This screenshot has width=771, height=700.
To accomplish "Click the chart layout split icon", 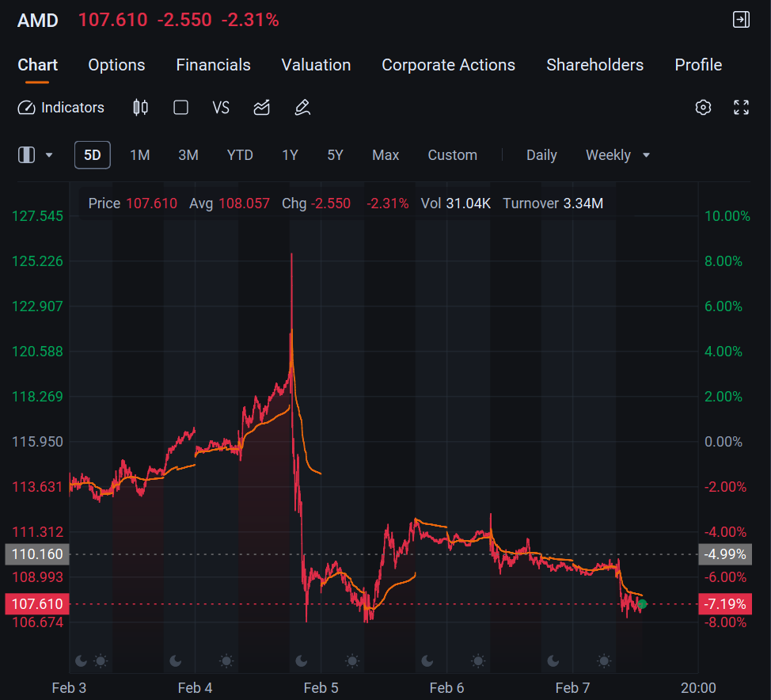I will [27, 155].
